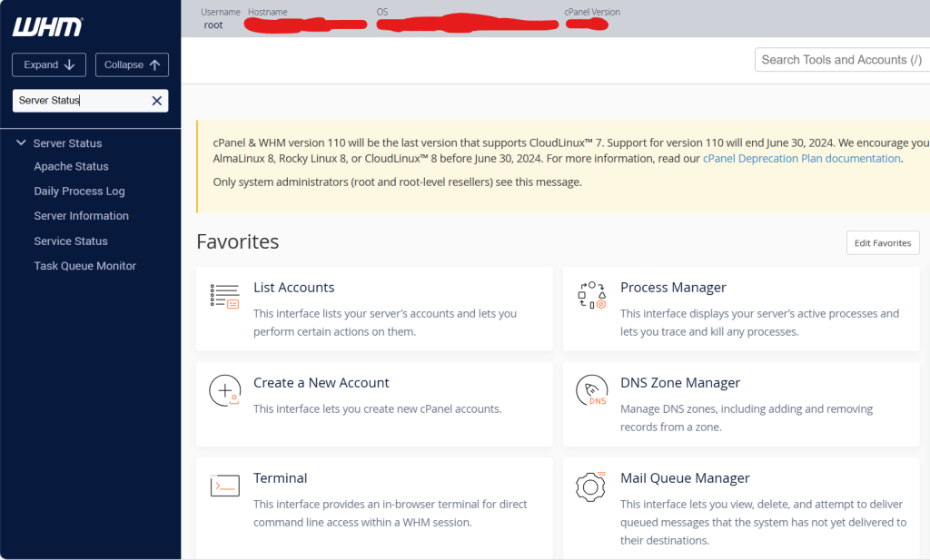Select Server Information in the sidebar
The height and width of the screenshot is (560, 930).
tap(81, 216)
